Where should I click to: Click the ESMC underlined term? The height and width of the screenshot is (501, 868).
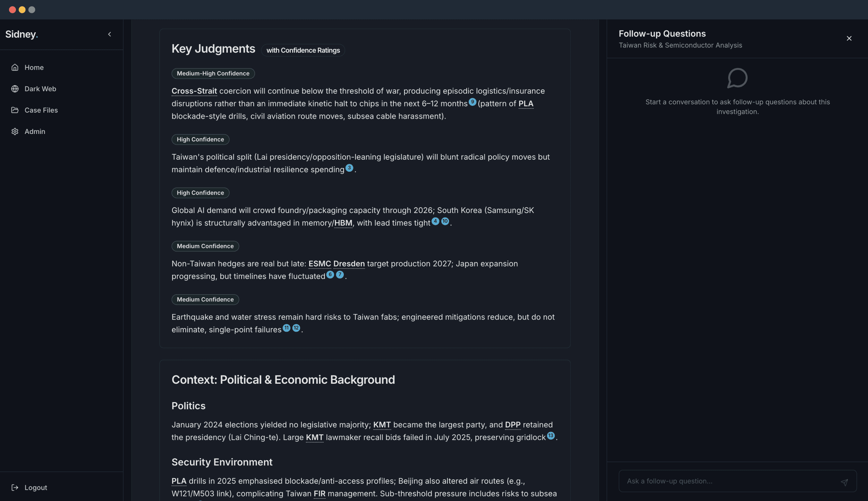point(320,264)
